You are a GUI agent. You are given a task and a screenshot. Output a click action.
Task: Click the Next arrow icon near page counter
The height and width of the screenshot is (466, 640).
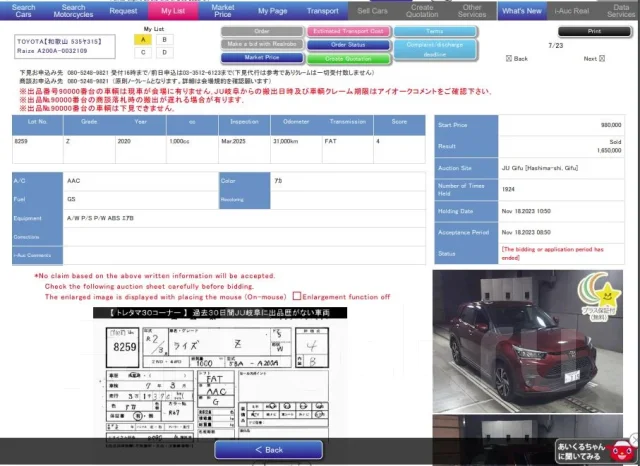point(602,58)
